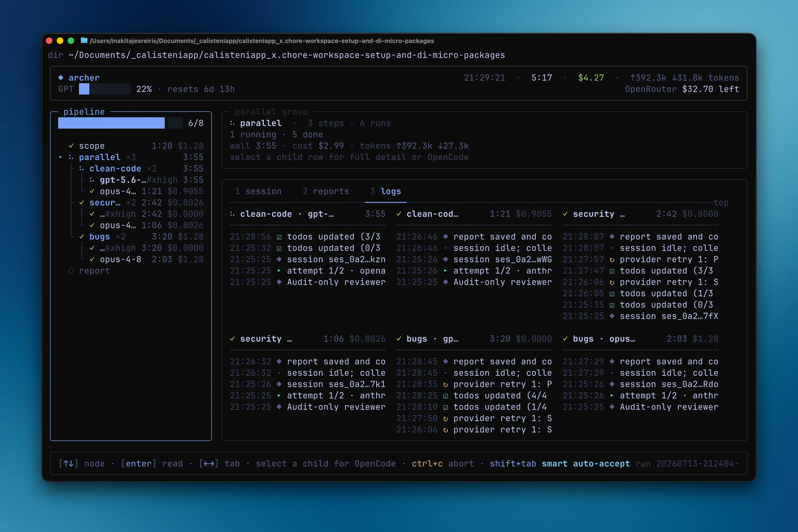Select the clean-code ×2 tree node
798x532 pixels.
click(x=141, y=169)
